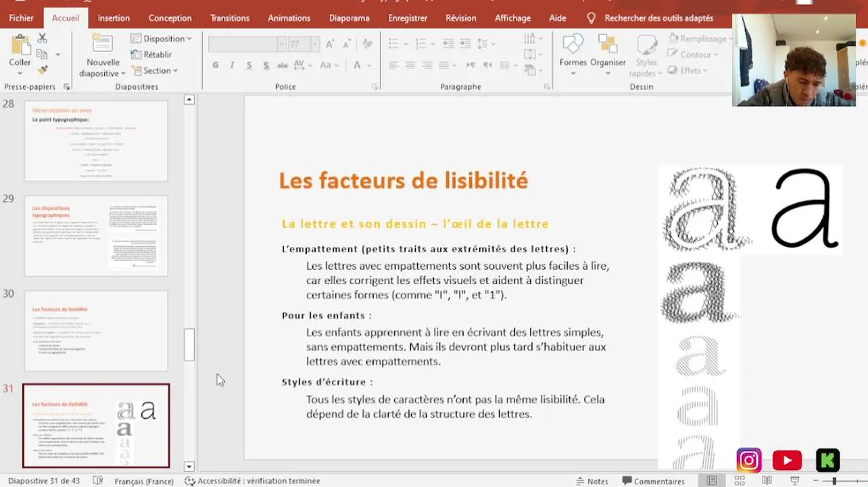This screenshot has height=487, width=868.
Task: Click the Copy icon in Presse-papiers
Action: (43, 54)
